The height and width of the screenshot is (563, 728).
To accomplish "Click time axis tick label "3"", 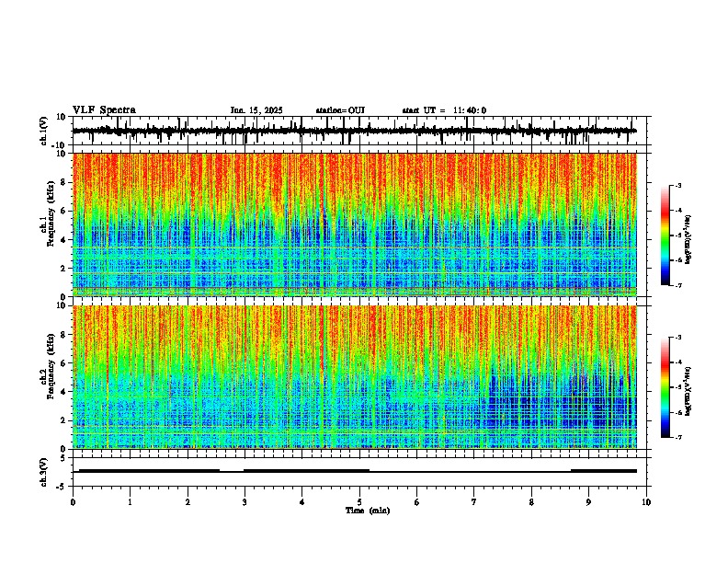I will tap(245, 502).
